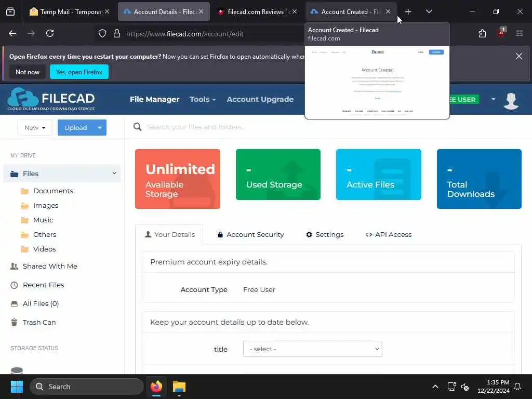Click the Videos folder icon
Image resolution: width=532 pixels, height=399 pixels.
point(24,249)
